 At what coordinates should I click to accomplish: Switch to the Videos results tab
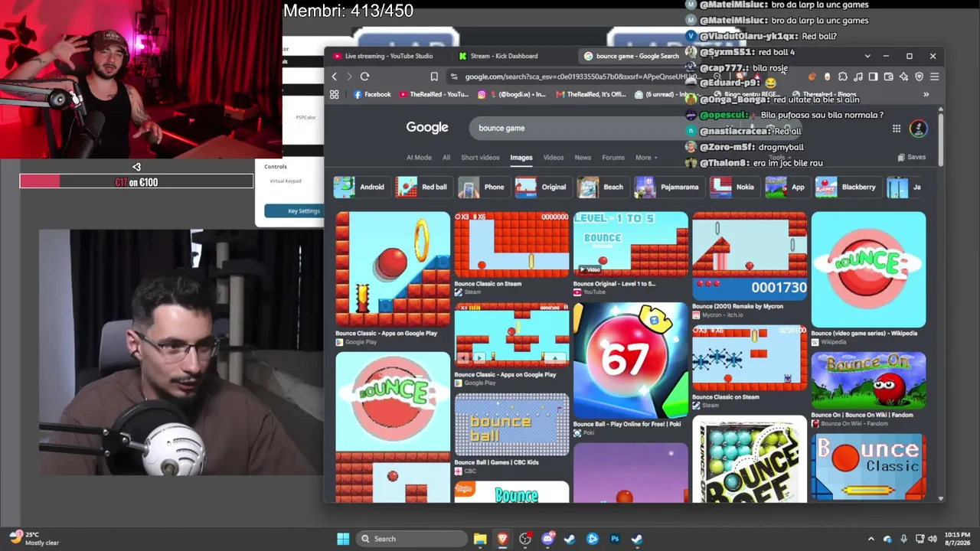[554, 158]
